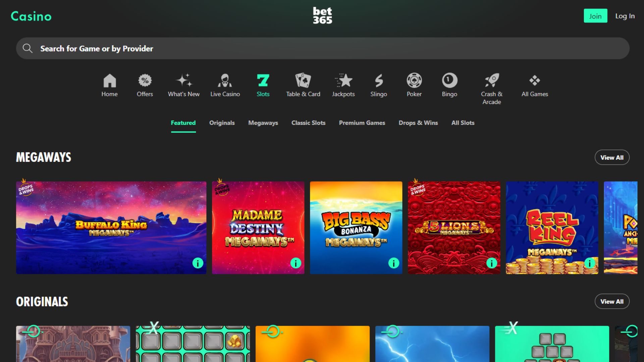Switch to the Premium Games tab
The height and width of the screenshot is (362, 644).
coord(362,123)
